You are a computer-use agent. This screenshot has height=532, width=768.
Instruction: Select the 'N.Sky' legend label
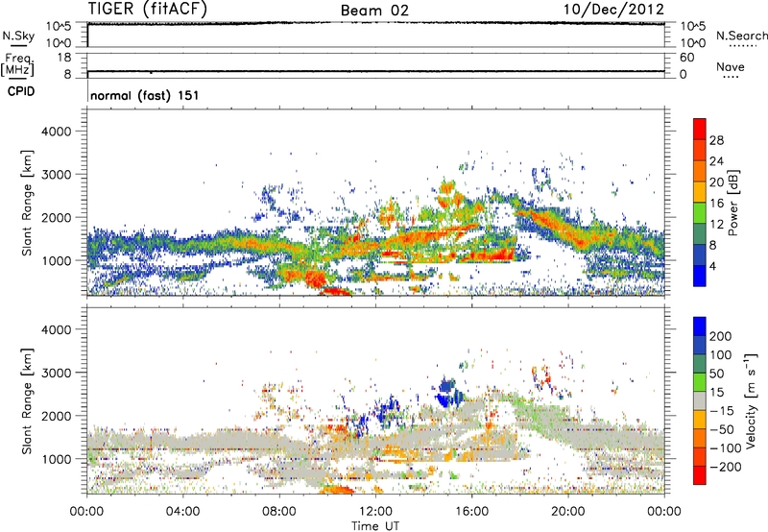click(18, 36)
